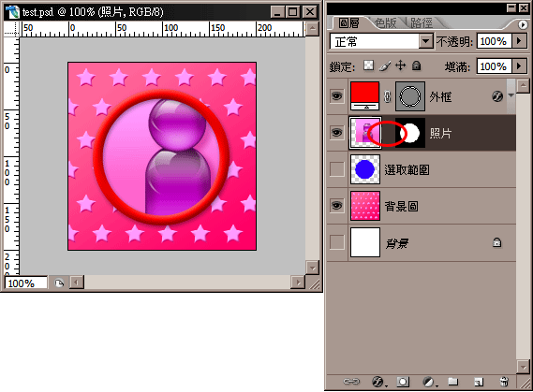Switch to the 圖層 tab
This screenshot has width=533, height=392.
(x=348, y=23)
